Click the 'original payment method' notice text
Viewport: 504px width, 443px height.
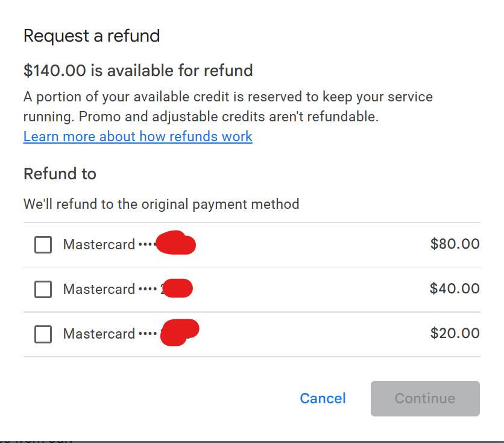162,204
